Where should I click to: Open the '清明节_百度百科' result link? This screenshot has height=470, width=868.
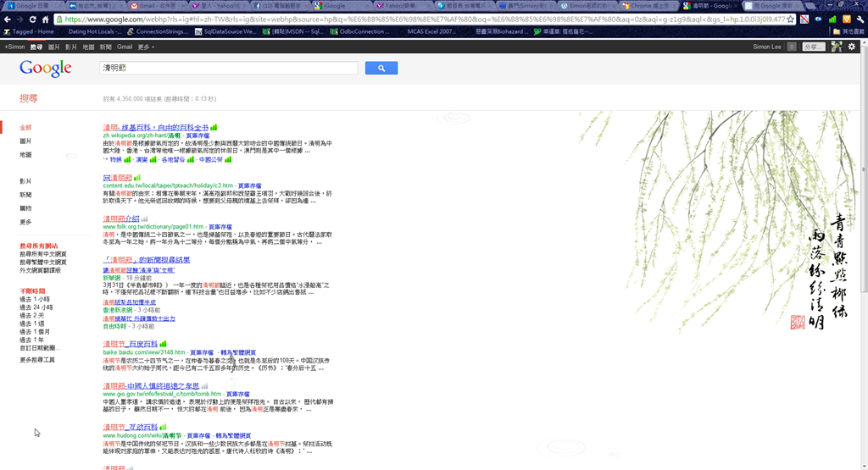tap(130, 344)
